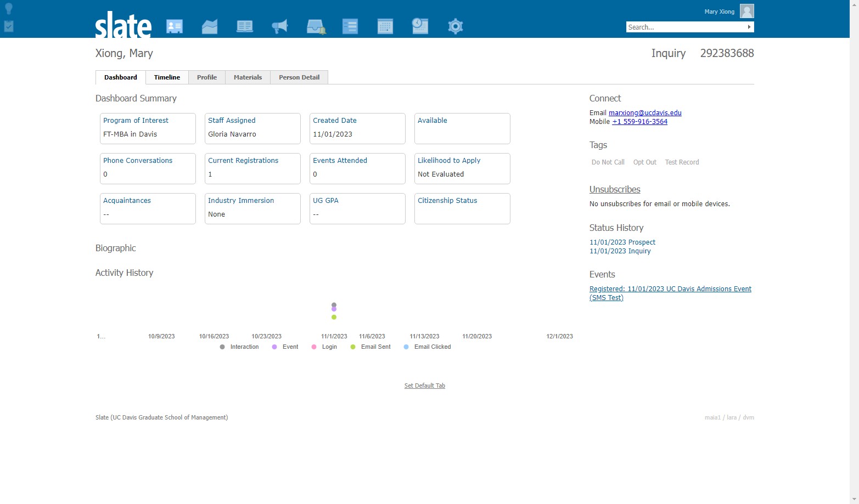Viewport: 859px width, 504px height.
Task: Open the megaphone Deliver icon in the header
Action: [x=280, y=26]
